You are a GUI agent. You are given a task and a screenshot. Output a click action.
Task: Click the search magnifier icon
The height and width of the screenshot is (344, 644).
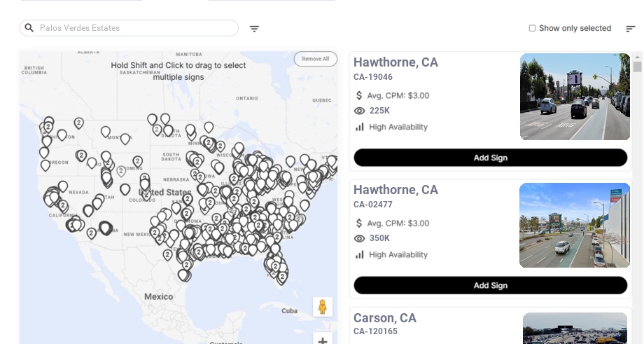pos(29,28)
